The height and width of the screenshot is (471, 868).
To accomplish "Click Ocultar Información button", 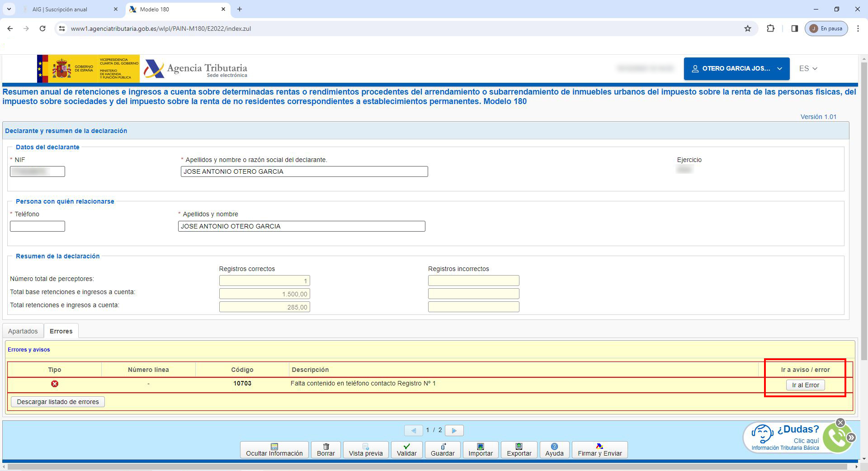I will point(274,450).
